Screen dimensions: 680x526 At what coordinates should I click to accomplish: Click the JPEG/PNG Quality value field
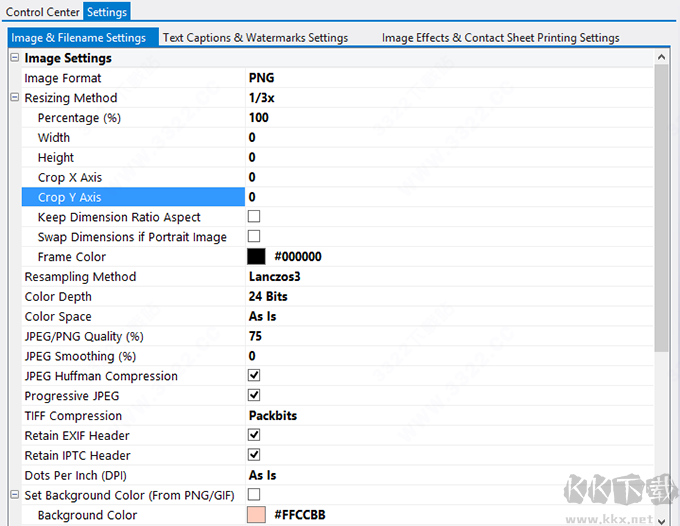tap(256, 337)
